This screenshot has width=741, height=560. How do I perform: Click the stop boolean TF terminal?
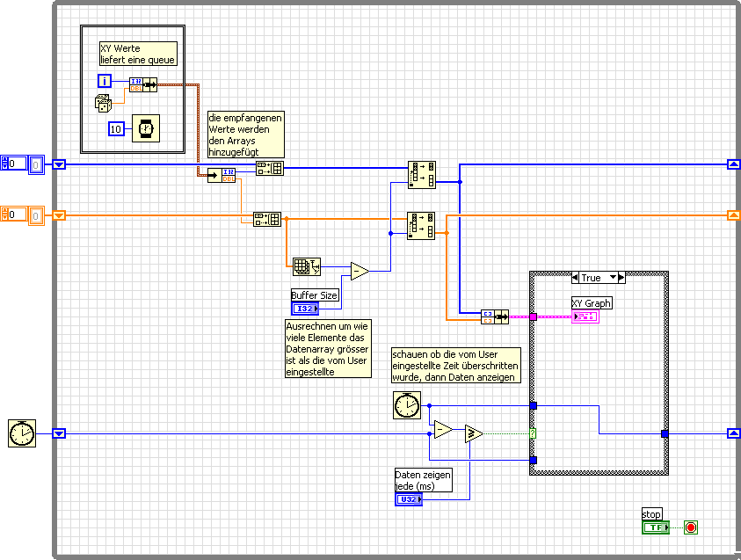(x=656, y=527)
